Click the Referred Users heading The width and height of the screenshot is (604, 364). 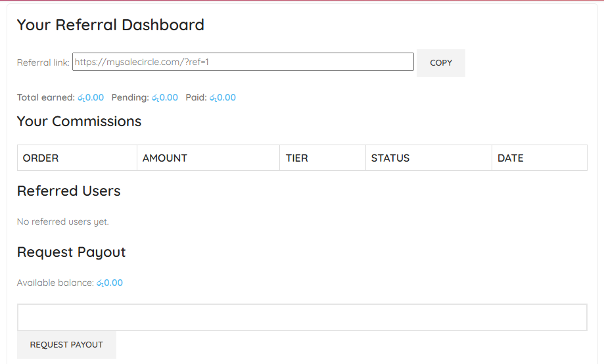click(x=68, y=191)
